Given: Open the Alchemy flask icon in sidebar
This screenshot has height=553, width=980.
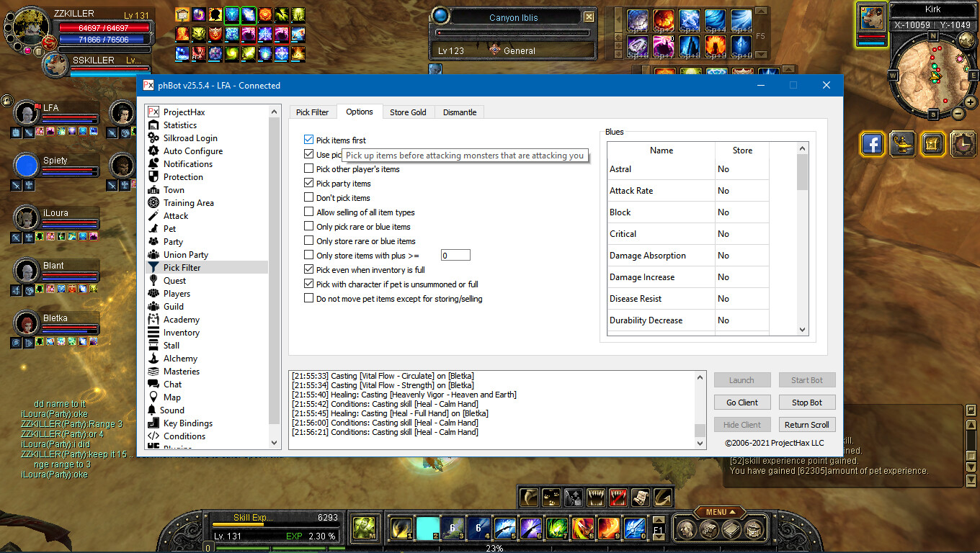Looking at the screenshot, I should click(153, 359).
